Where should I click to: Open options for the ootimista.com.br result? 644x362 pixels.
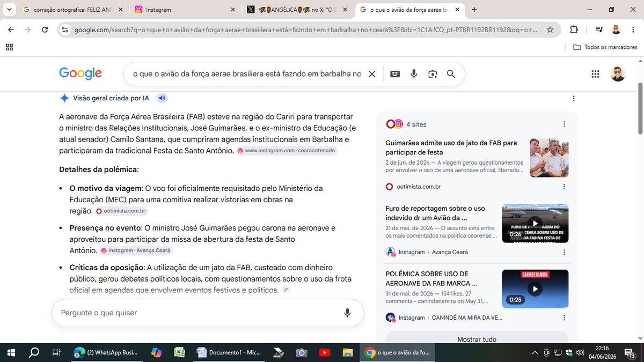(x=564, y=187)
